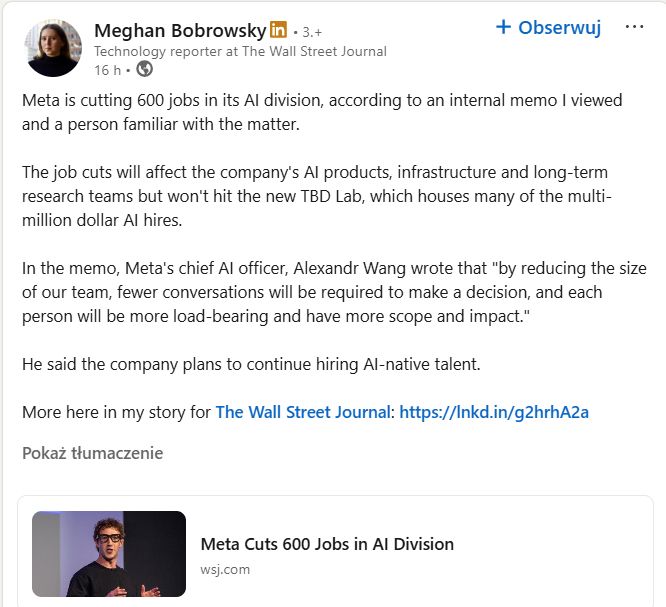Open The Wall Street Journal link in post
The height and width of the screenshot is (607, 666).
pos(303,412)
